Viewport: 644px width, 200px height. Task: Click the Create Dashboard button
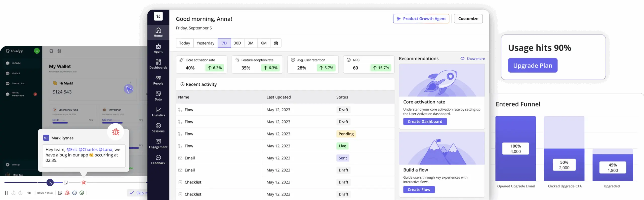click(x=425, y=122)
